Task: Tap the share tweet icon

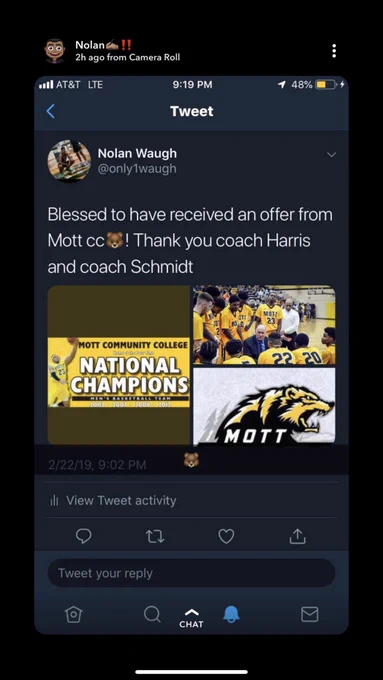Action: click(298, 536)
